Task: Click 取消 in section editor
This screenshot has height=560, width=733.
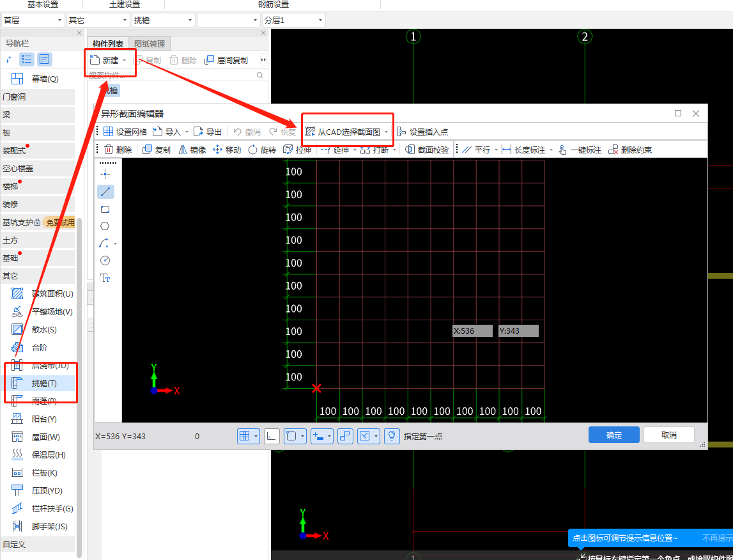Action: (x=669, y=435)
